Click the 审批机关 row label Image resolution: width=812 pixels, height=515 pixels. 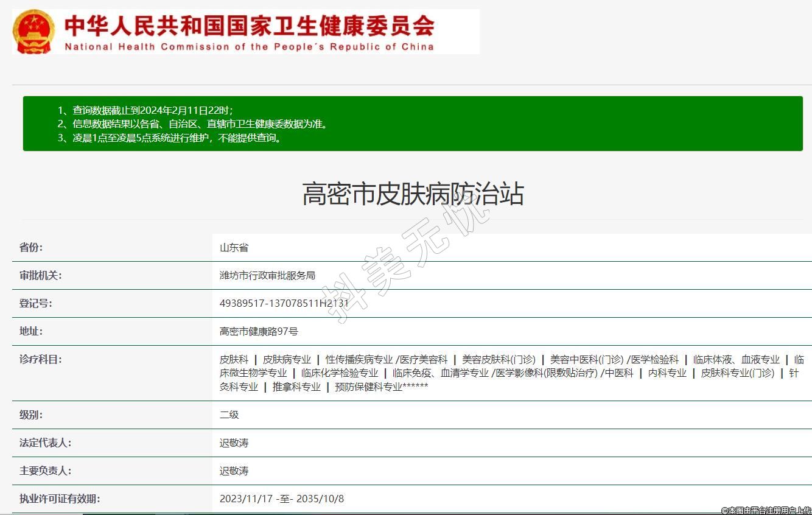point(40,276)
